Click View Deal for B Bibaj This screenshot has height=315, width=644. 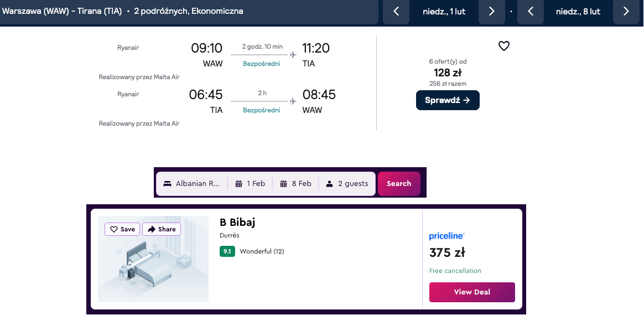(x=472, y=292)
